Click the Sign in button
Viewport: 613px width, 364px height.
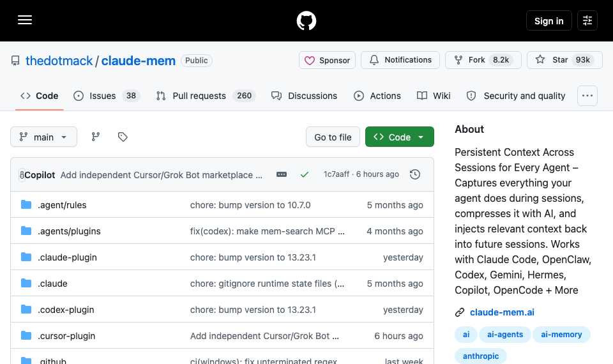coord(549,20)
